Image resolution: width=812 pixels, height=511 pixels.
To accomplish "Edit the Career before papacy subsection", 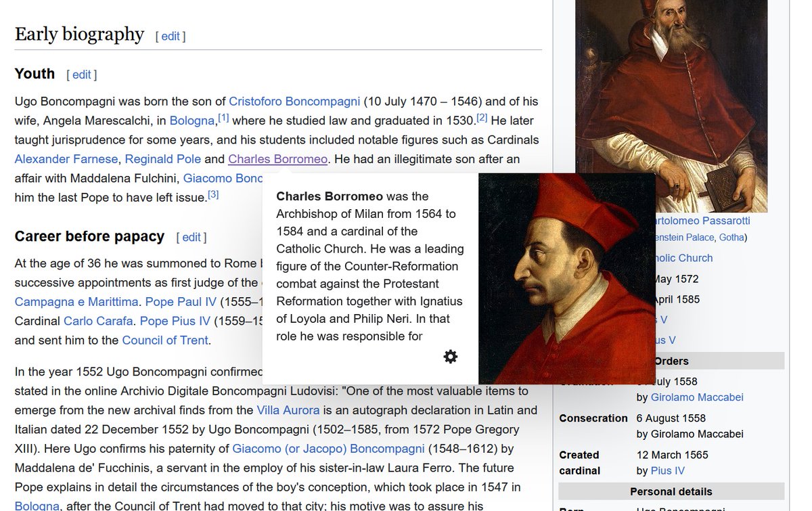I will pyautogui.click(x=191, y=237).
